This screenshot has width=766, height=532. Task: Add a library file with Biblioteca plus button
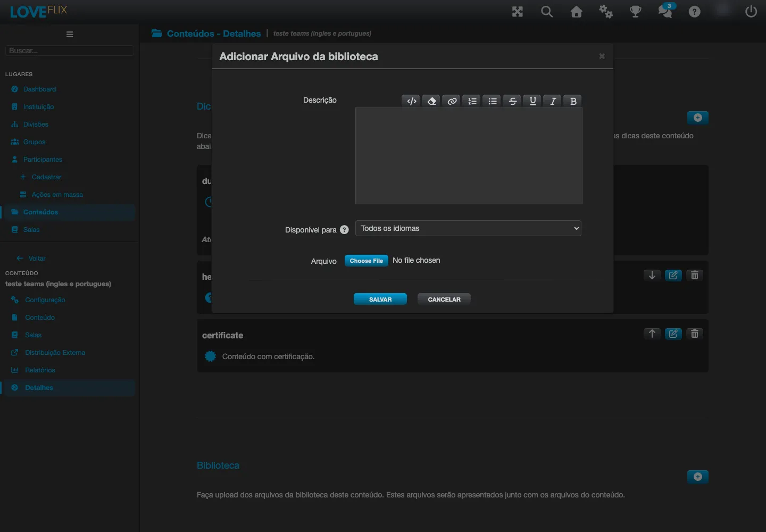698,477
